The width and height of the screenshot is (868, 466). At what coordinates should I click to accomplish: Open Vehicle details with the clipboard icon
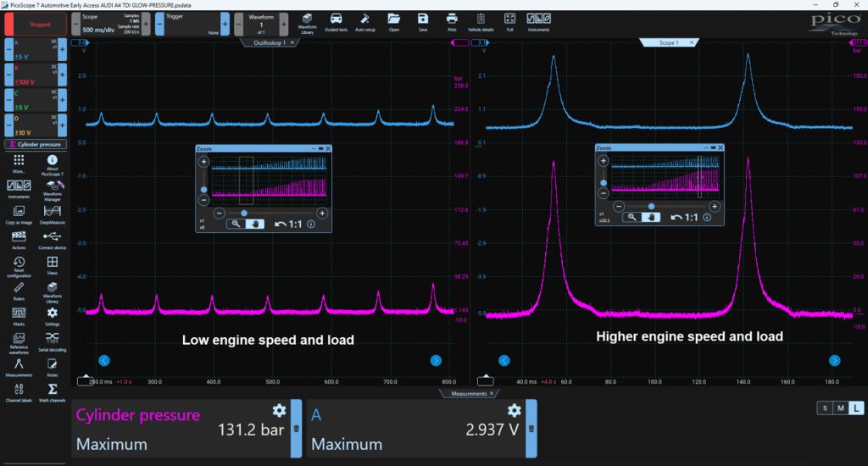pyautogui.click(x=481, y=23)
